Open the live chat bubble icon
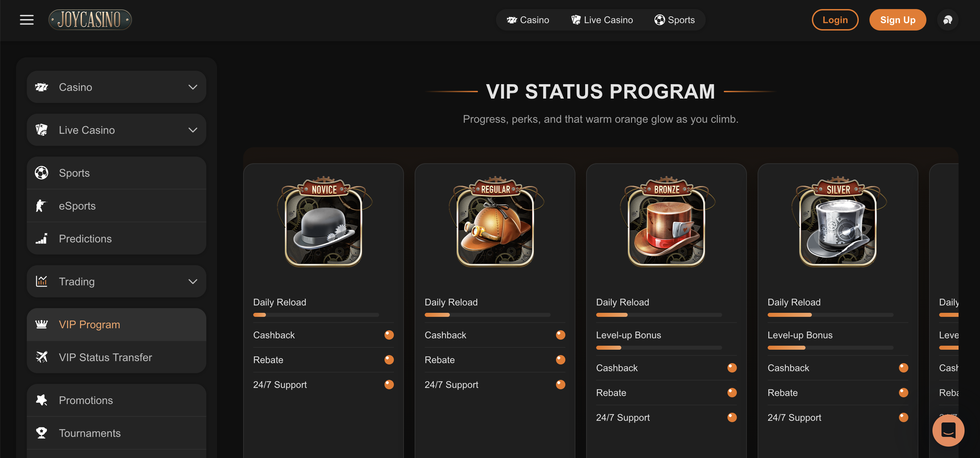The height and width of the screenshot is (458, 980). tap(948, 430)
